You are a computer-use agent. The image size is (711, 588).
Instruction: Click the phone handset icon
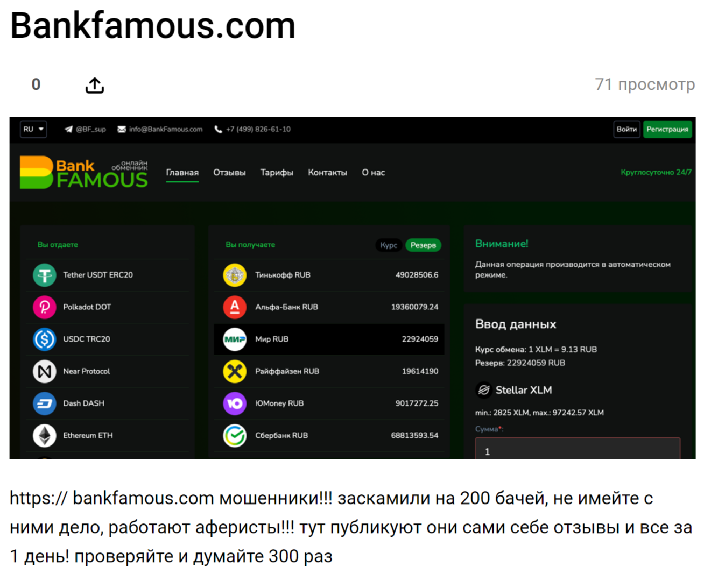[x=218, y=130]
